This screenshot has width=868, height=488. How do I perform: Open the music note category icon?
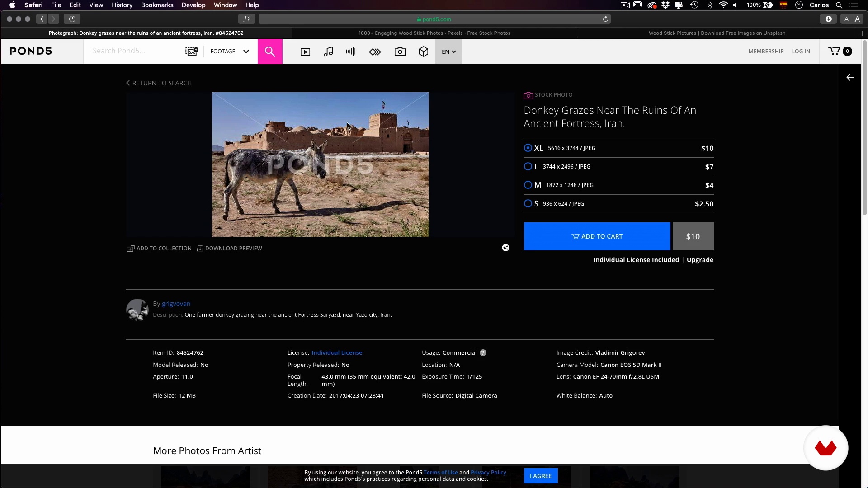pyautogui.click(x=328, y=52)
